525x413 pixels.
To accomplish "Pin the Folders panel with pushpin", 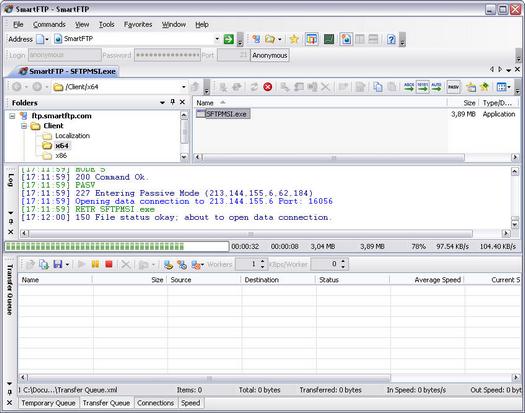I will tap(172, 102).
